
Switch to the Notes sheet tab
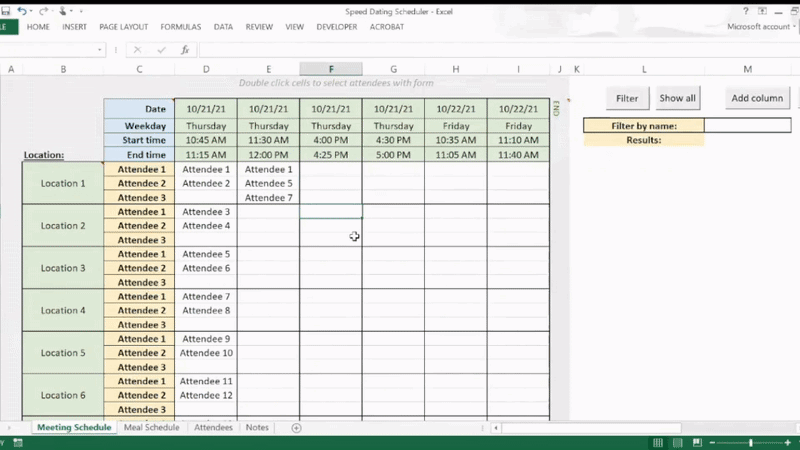[257, 428]
